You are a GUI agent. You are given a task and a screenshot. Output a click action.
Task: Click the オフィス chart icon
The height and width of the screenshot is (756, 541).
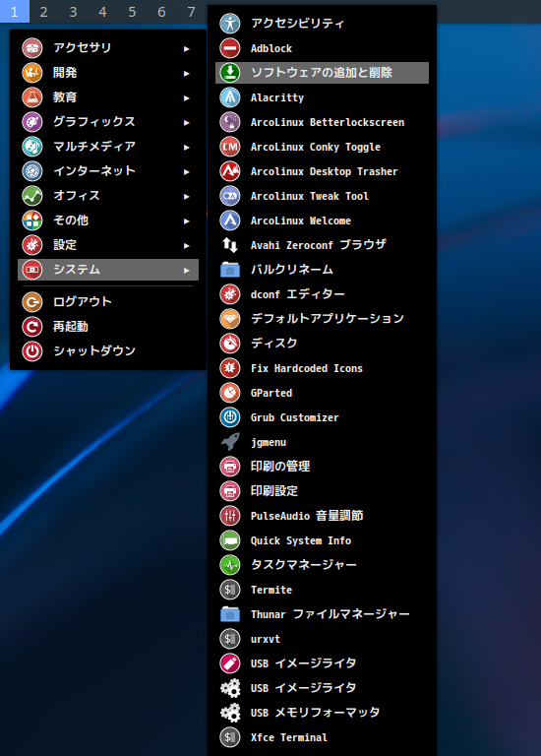click(32, 196)
